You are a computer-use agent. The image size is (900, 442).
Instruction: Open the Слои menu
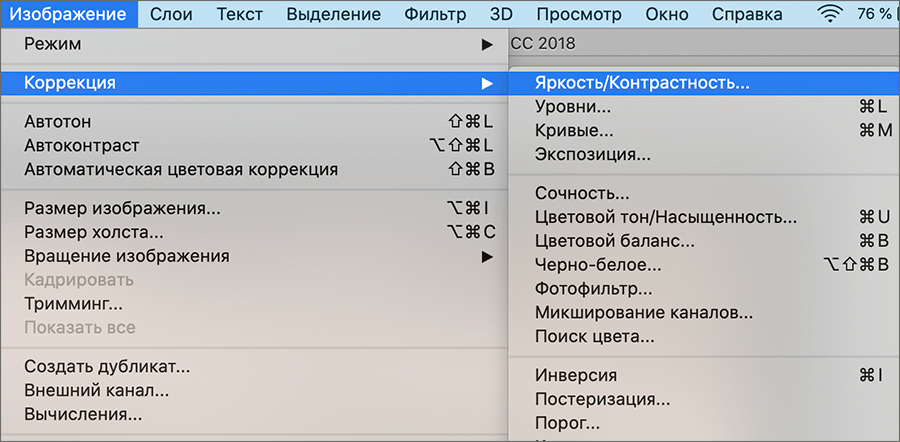tap(172, 14)
